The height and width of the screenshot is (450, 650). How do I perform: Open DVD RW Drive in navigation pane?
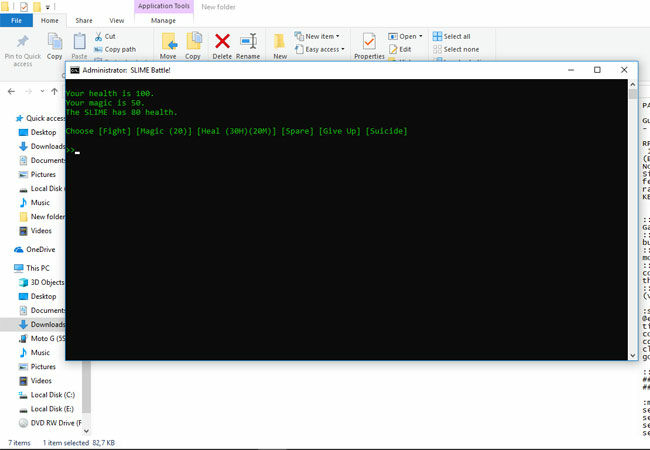(50, 423)
